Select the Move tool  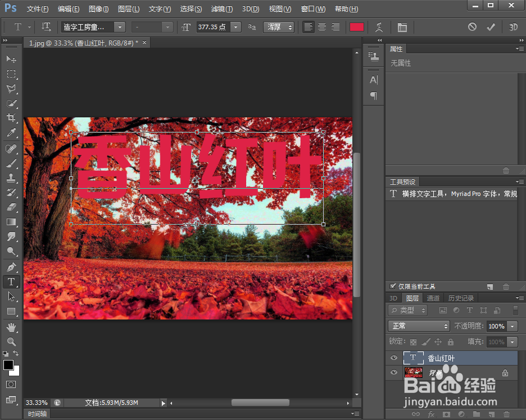[11, 59]
